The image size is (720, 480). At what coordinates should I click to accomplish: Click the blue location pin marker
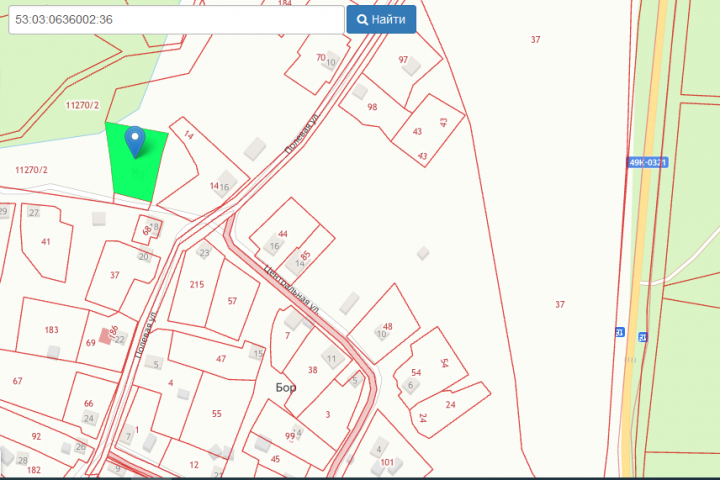coord(135,142)
